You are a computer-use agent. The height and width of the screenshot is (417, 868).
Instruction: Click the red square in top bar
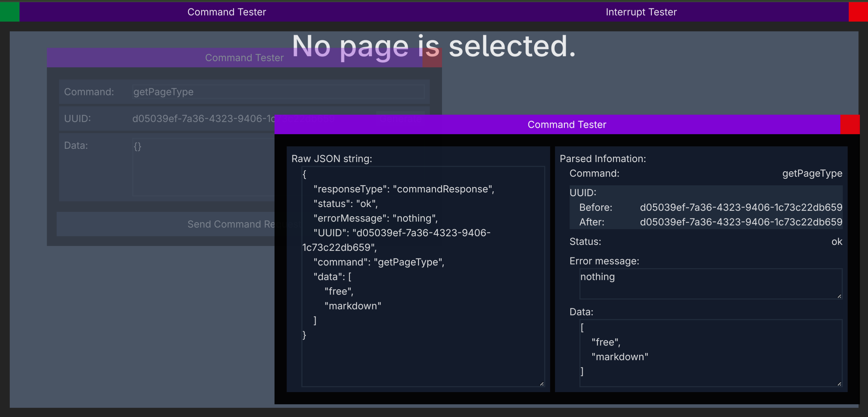pyautogui.click(x=858, y=12)
